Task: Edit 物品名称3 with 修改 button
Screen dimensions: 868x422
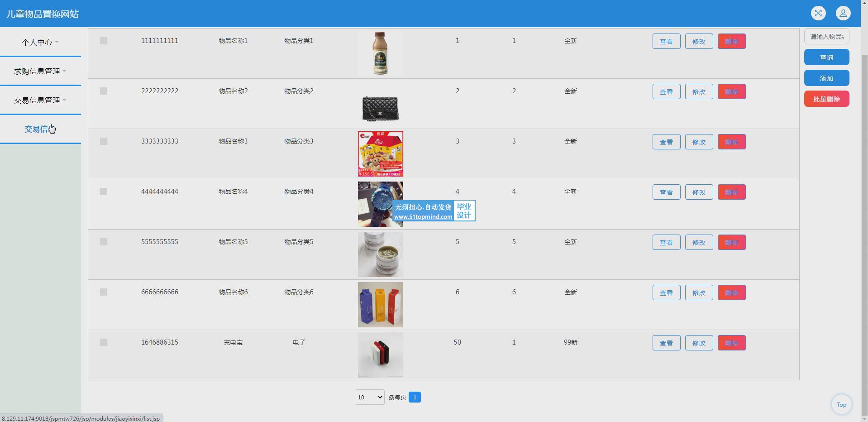Action: click(699, 142)
